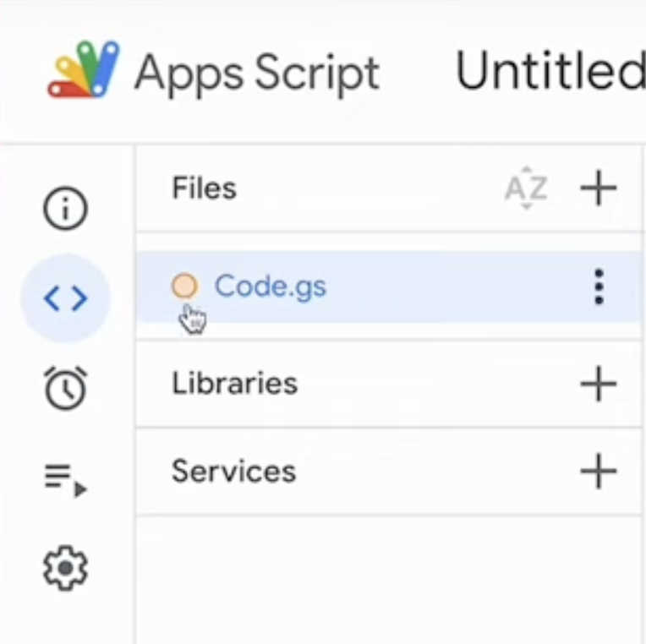The width and height of the screenshot is (646, 644).
Task: Click the Untitled project title
Action: pyautogui.click(x=550, y=70)
